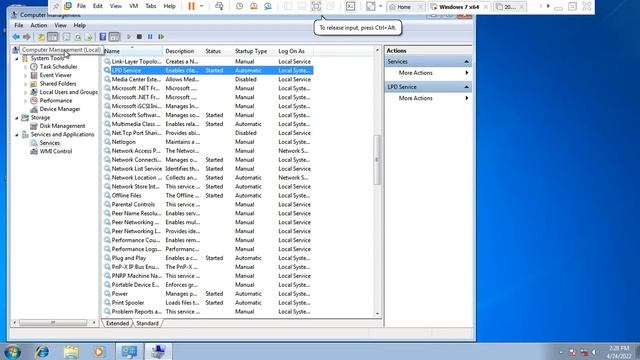Click the Restart Service icon
This screenshot has width=640, height=360.
pyautogui.click(x=161, y=37)
